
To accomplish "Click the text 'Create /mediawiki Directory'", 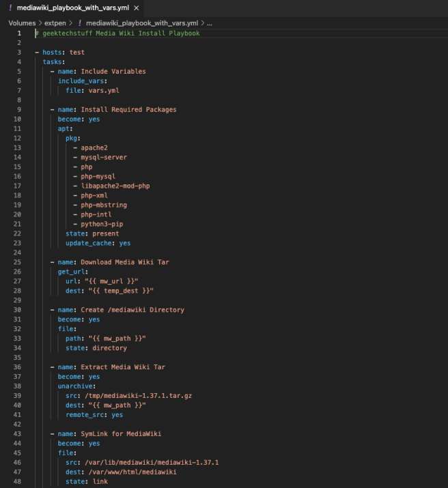I will 132,310.
